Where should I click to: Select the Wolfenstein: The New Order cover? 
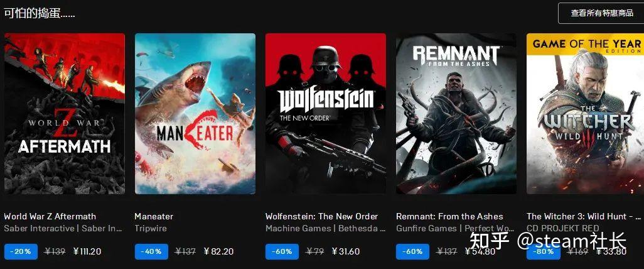pos(326,114)
